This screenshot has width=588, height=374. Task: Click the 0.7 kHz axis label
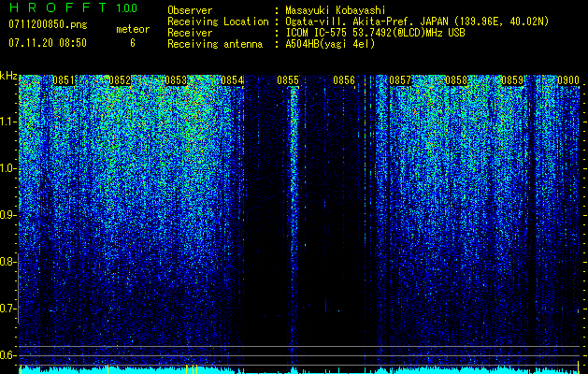(x=7, y=309)
